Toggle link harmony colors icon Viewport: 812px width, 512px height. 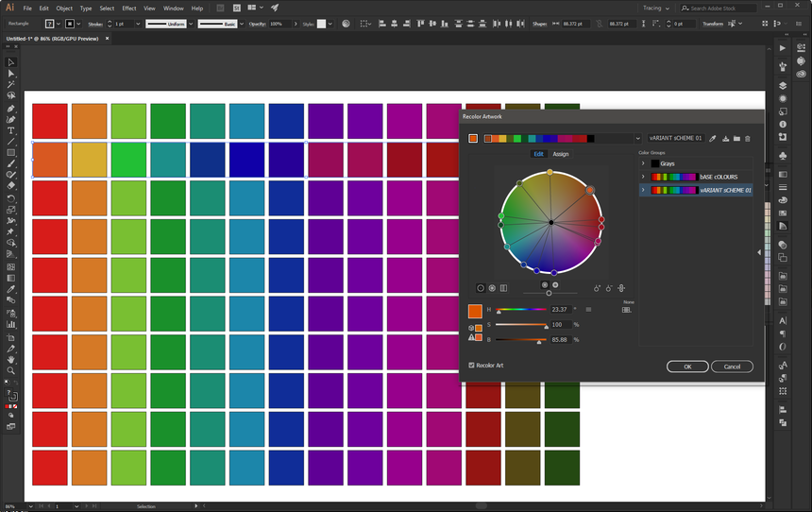[x=621, y=288]
